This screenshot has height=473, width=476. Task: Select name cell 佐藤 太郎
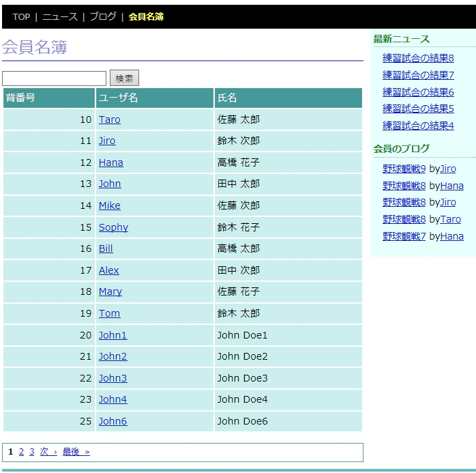[x=288, y=119]
